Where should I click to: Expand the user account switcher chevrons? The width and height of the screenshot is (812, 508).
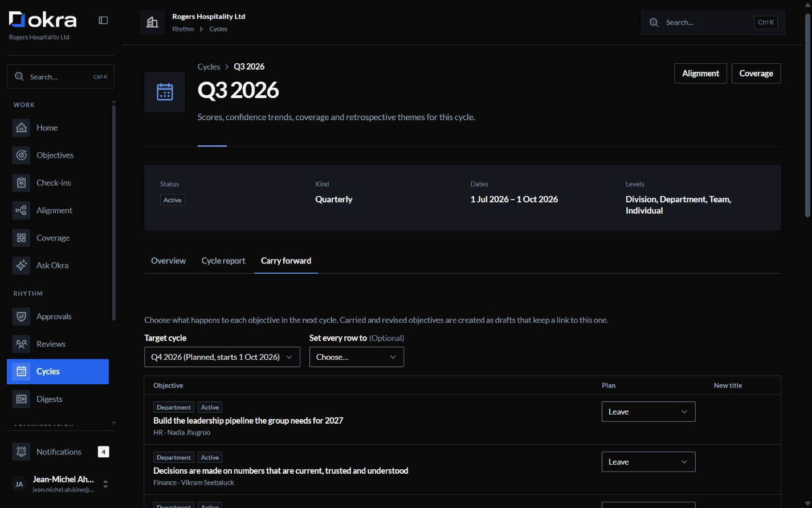pyautogui.click(x=105, y=484)
